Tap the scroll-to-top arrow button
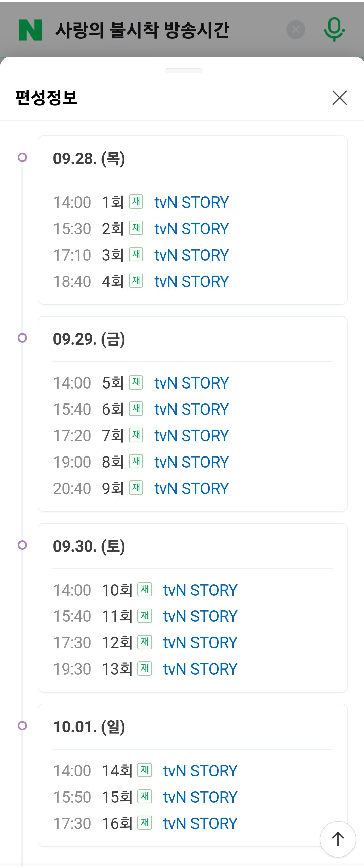Image resolution: width=364 pixels, height=868 pixels. point(338,839)
